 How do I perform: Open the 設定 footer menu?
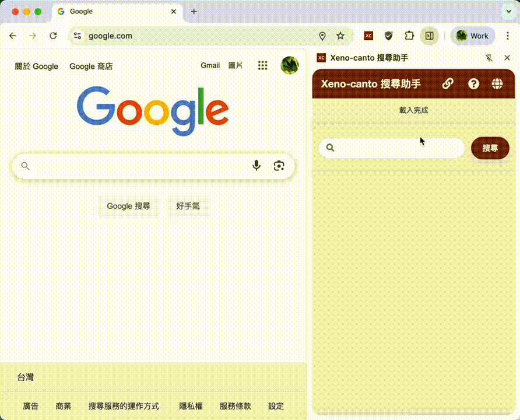pyautogui.click(x=276, y=406)
